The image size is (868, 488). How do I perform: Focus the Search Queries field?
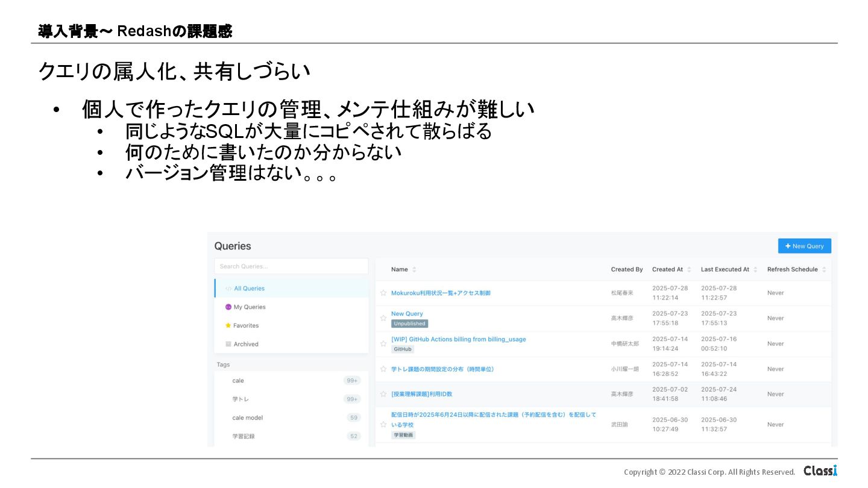pos(291,266)
